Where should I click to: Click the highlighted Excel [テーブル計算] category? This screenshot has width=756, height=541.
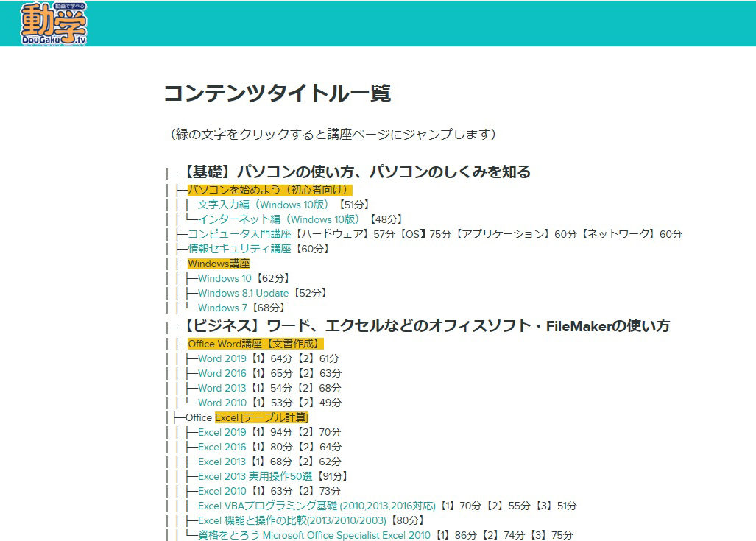click(x=261, y=417)
